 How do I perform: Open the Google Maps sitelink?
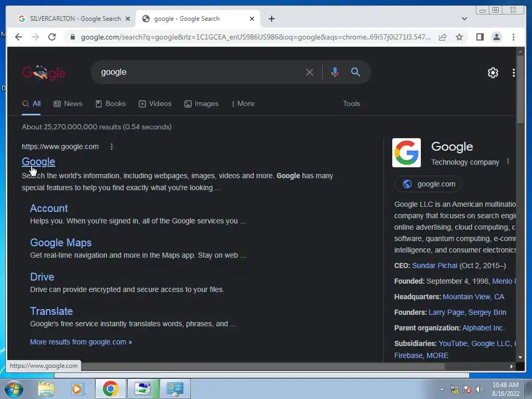(x=61, y=243)
